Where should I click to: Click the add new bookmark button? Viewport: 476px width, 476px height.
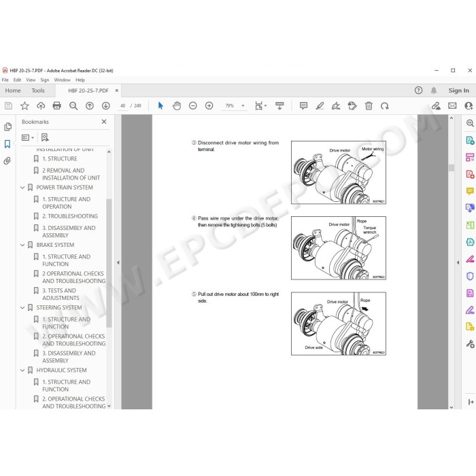point(45,138)
